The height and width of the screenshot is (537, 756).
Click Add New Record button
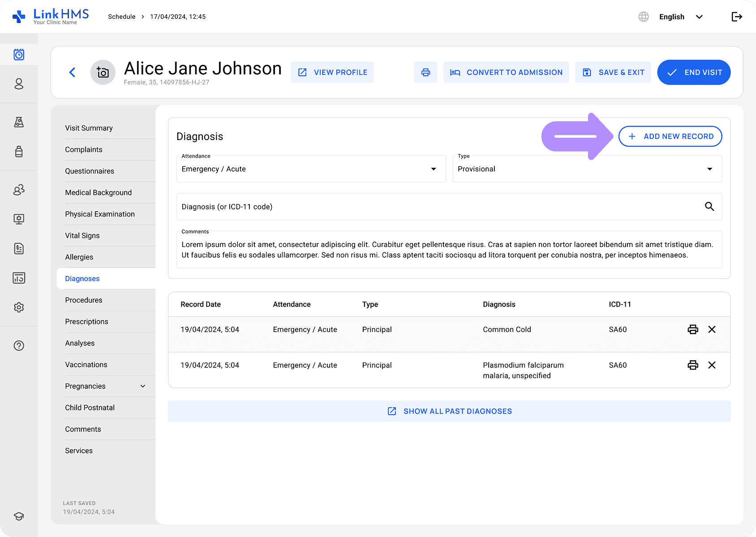click(x=670, y=136)
